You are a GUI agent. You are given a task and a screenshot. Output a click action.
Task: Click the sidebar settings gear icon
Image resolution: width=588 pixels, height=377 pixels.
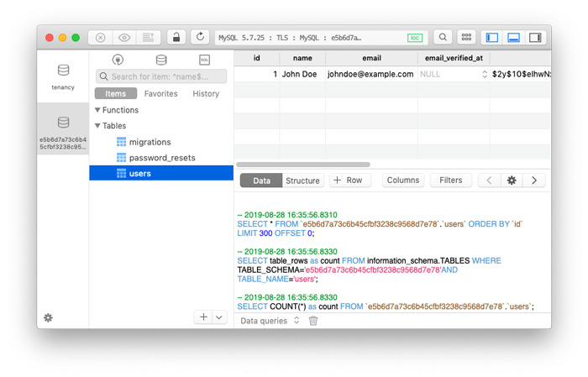[x=49, y=317]
